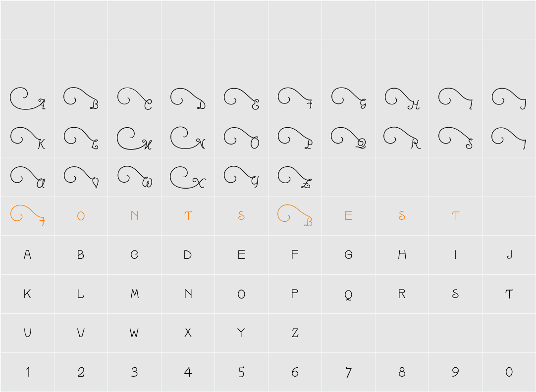The height and width of the screenshot is (392, 536).
Task: Click the swirl-decorated letter Z glyph
Action: [295, 177]
